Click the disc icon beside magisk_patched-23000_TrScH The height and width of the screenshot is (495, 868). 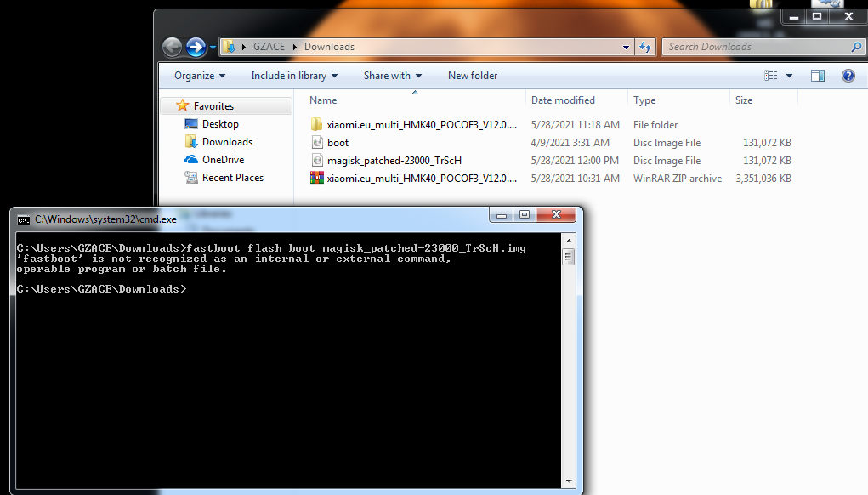click(317, 160)
